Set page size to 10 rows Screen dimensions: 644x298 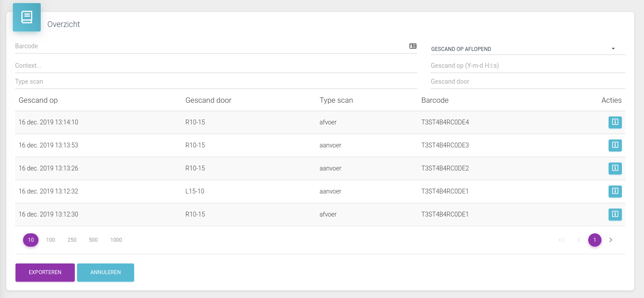click(x=31, y=240)
